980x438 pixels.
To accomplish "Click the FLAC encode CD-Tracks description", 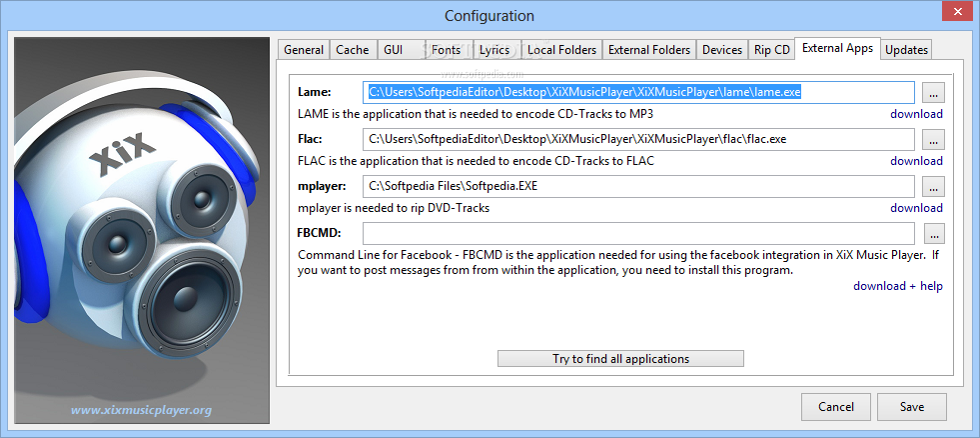I will tap(476, 161).
